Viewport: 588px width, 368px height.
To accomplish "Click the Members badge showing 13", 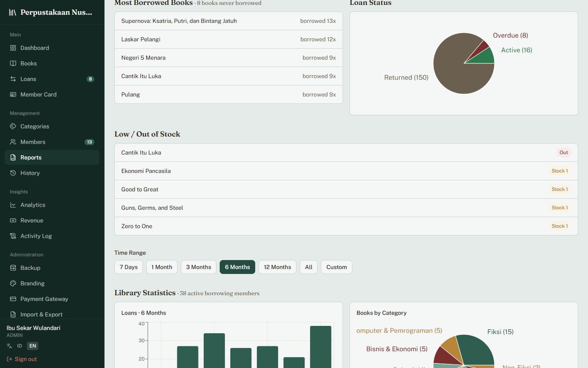I will click(x=89, y=142).
